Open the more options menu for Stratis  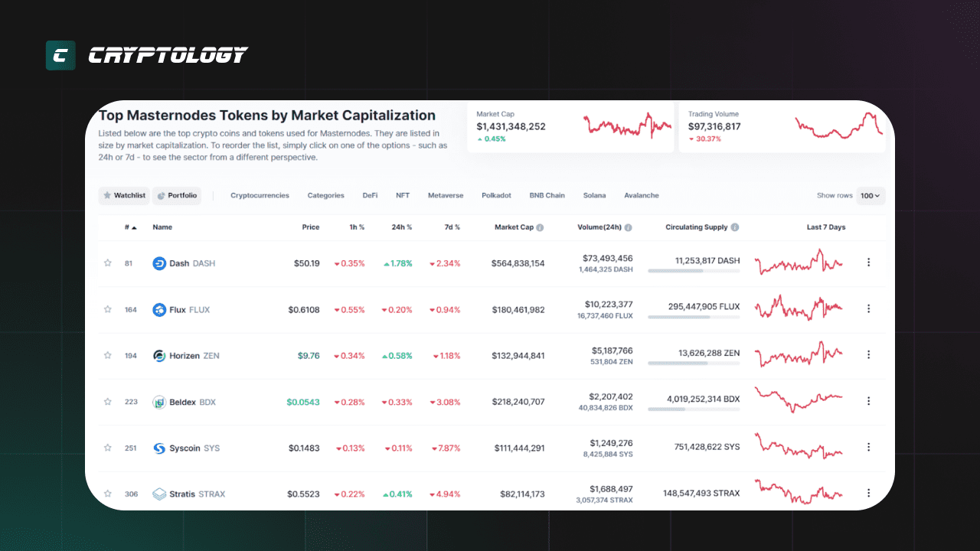pyautogui.click(x=868, y=493)
